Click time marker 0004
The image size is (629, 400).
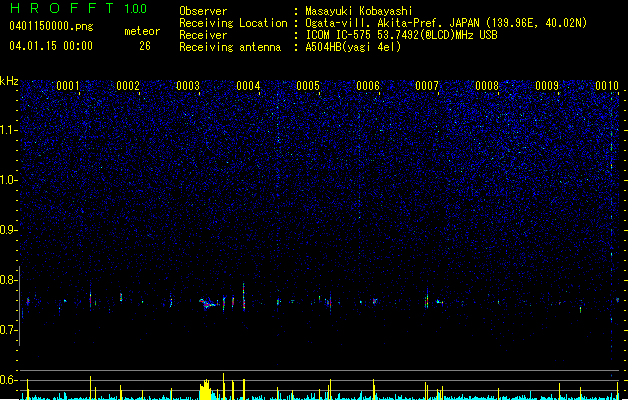pos(248,86)
